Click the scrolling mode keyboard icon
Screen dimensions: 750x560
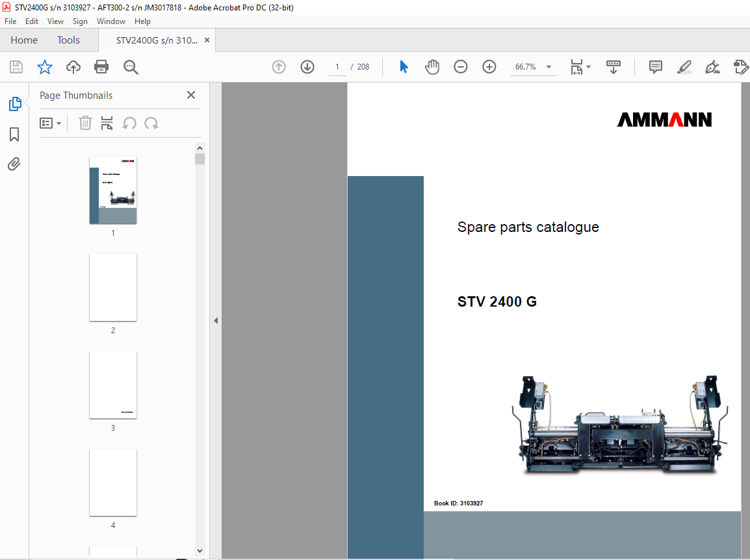click(614, 67)
